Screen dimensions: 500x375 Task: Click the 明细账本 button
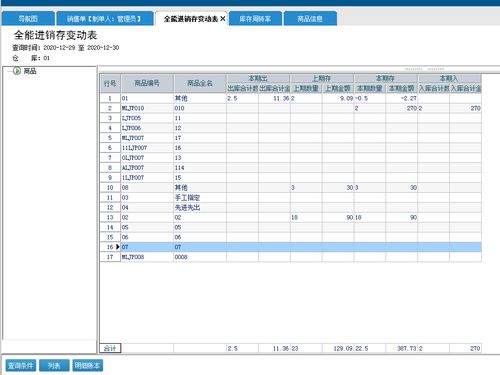coord(88,366)
